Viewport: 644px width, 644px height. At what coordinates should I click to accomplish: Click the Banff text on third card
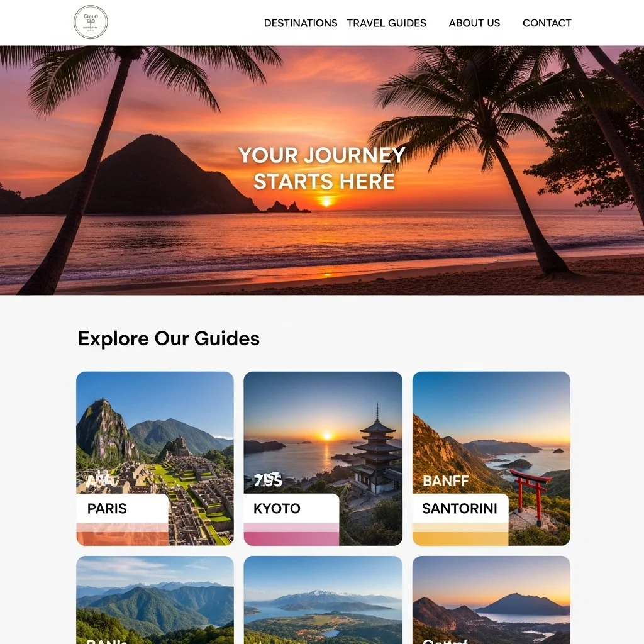click(x=446, y=481)
